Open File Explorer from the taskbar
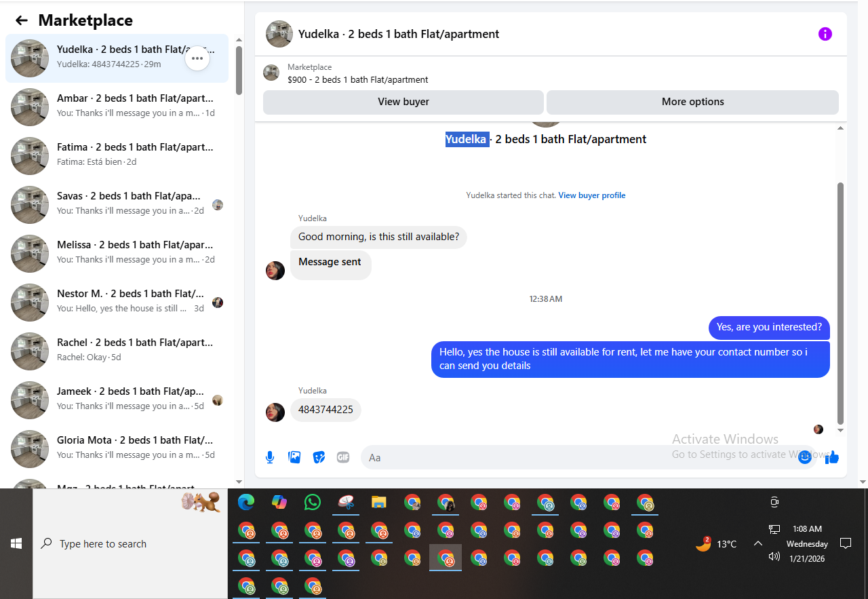The height and width of the screenshot is (599, 868). coord(379,503)
